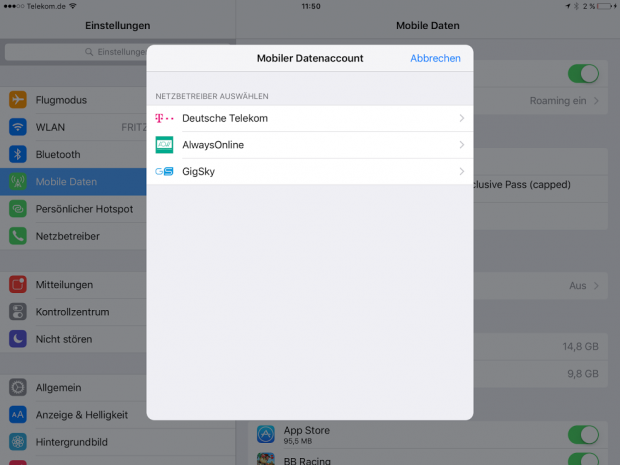Tap the Persönlicher Hotspot icon
620x465 pixels.
[x=18, y=209]
